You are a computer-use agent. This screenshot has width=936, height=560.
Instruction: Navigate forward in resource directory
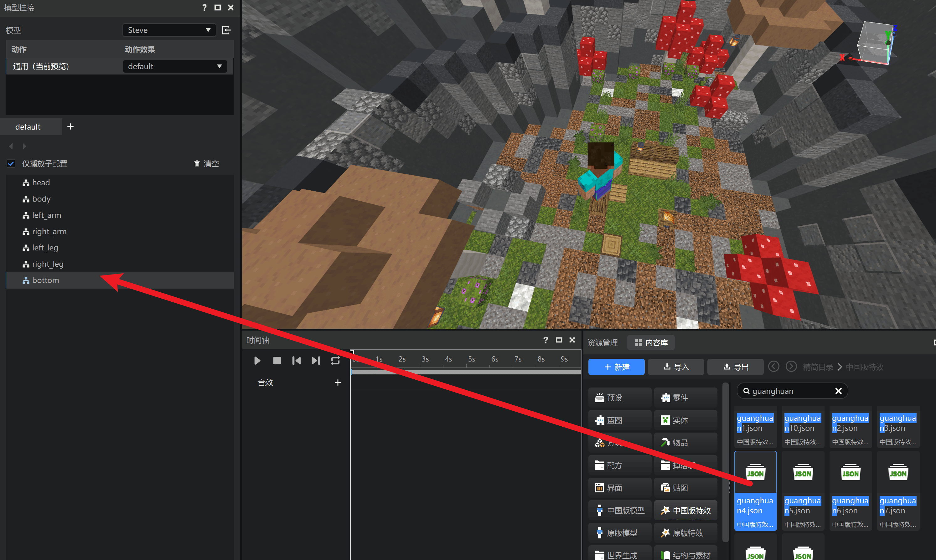(791, 367)
